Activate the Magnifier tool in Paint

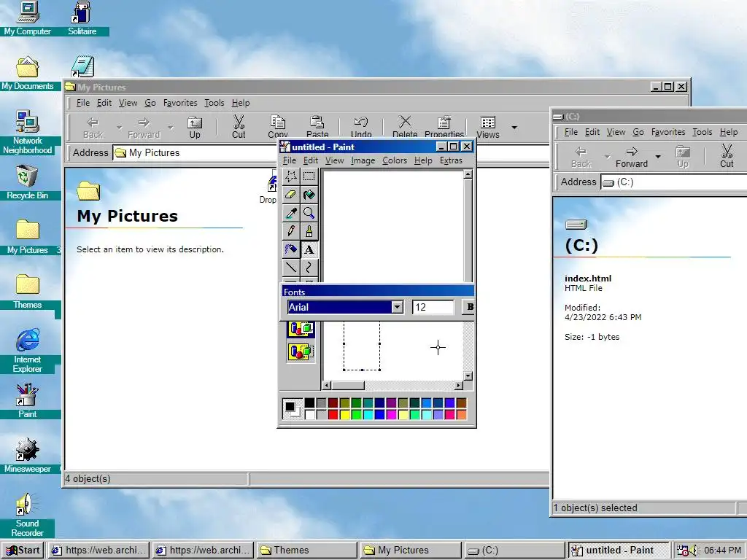tap(309, 213)
